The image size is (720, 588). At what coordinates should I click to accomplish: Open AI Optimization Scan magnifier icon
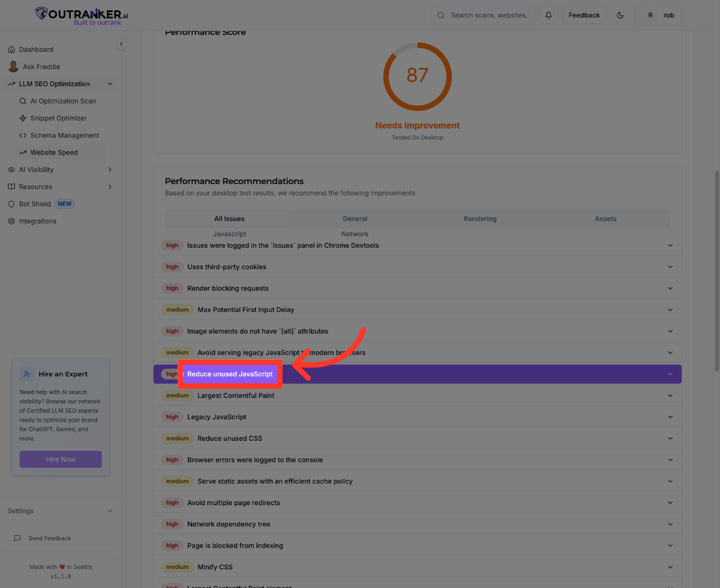23,101
